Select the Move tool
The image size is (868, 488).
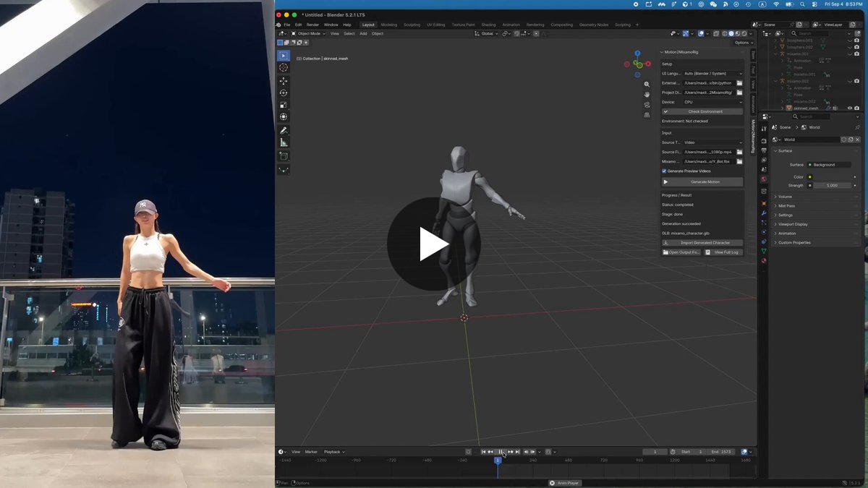coord(284,81)
